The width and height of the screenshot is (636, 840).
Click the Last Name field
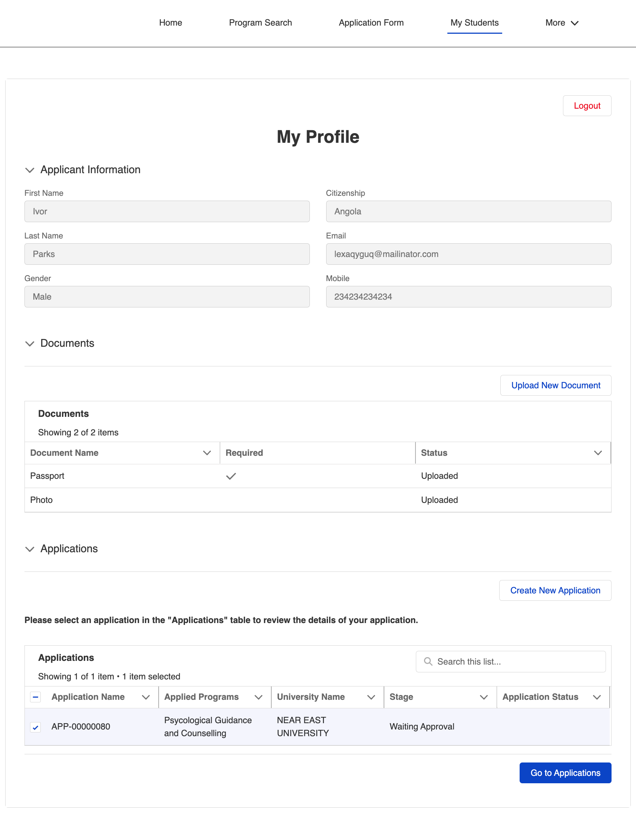click(167, 254)
